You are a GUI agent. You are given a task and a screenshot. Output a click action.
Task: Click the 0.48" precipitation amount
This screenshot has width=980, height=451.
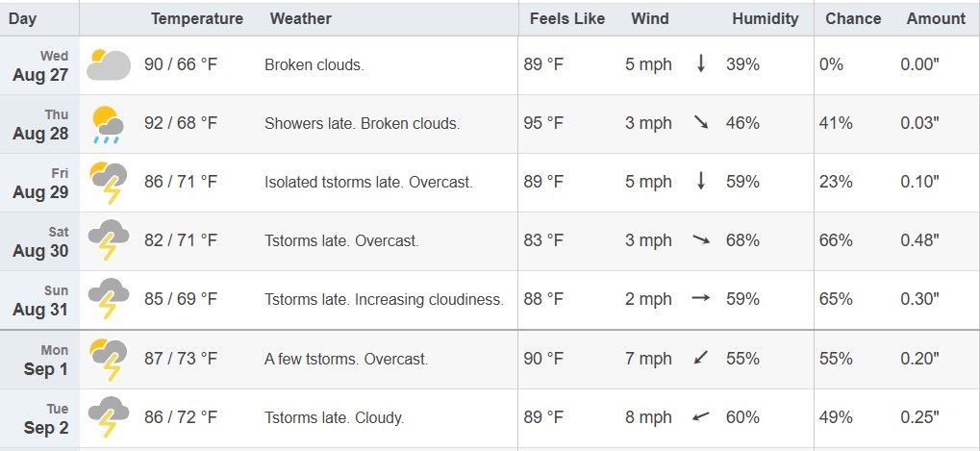coord(919,240)
